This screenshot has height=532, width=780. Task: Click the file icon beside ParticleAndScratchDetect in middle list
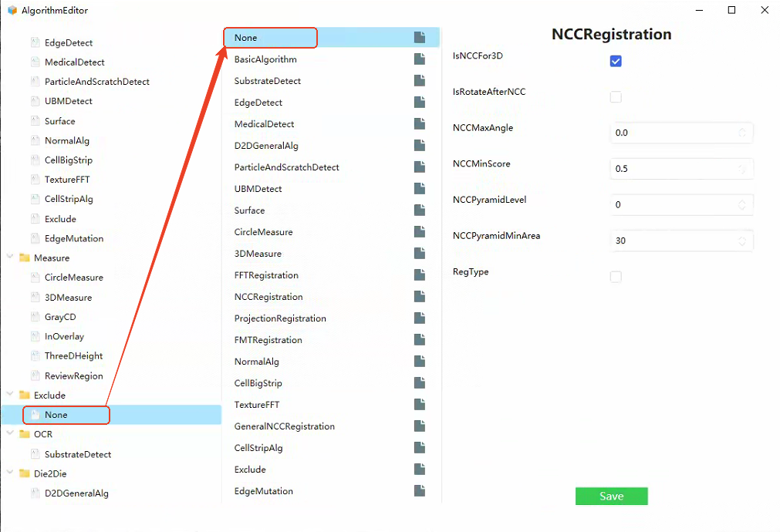420,167
